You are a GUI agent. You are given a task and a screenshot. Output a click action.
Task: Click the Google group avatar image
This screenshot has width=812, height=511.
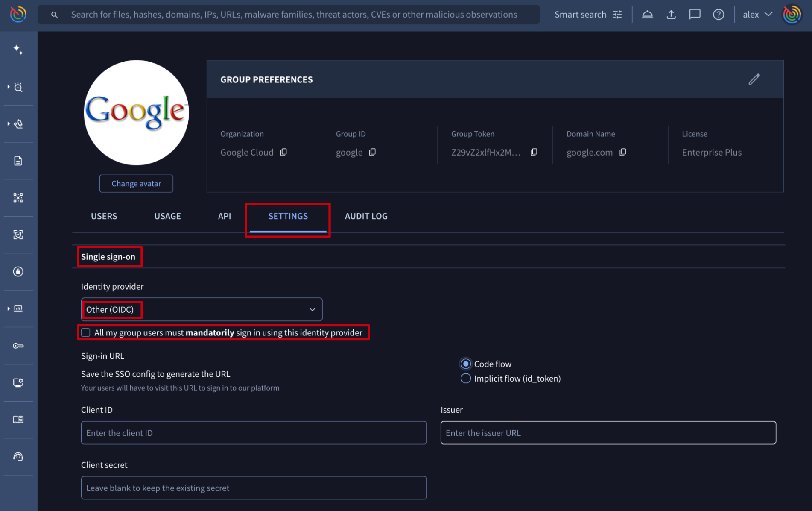(x=136, y=112)
